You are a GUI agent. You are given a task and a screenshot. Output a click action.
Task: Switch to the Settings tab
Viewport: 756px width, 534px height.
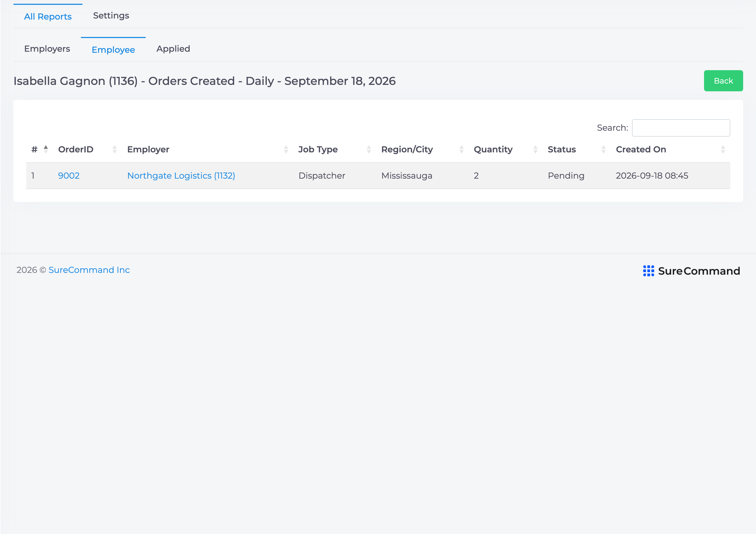111,16
